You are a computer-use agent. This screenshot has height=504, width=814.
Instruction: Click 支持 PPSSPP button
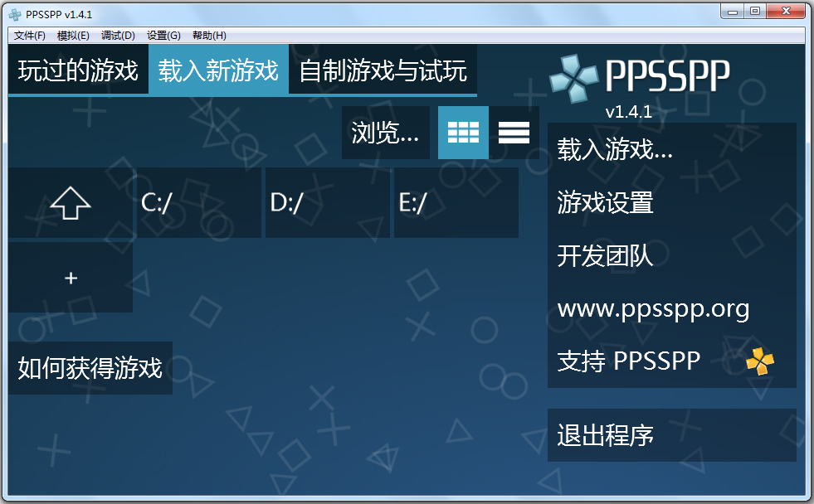(x=672, y=361)
